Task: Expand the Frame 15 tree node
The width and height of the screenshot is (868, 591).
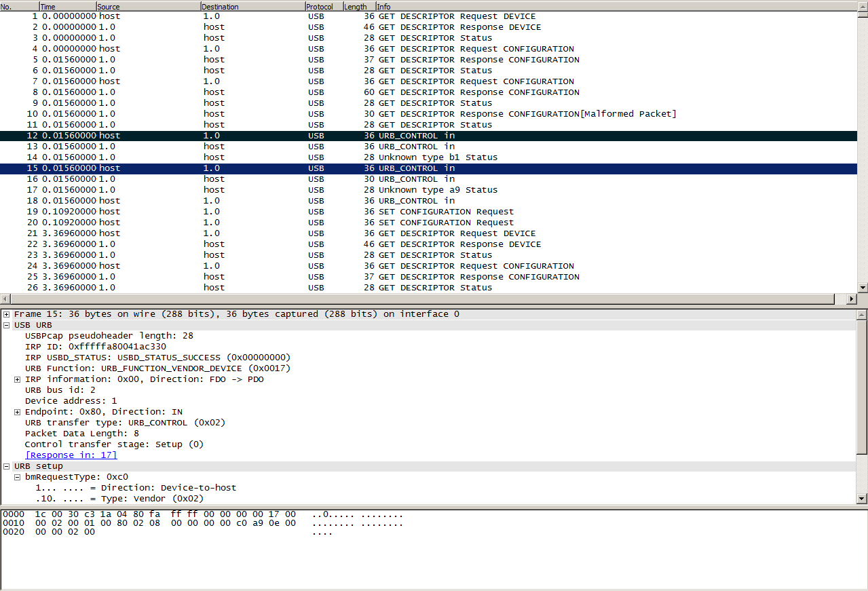Action: tap(7, 314)
